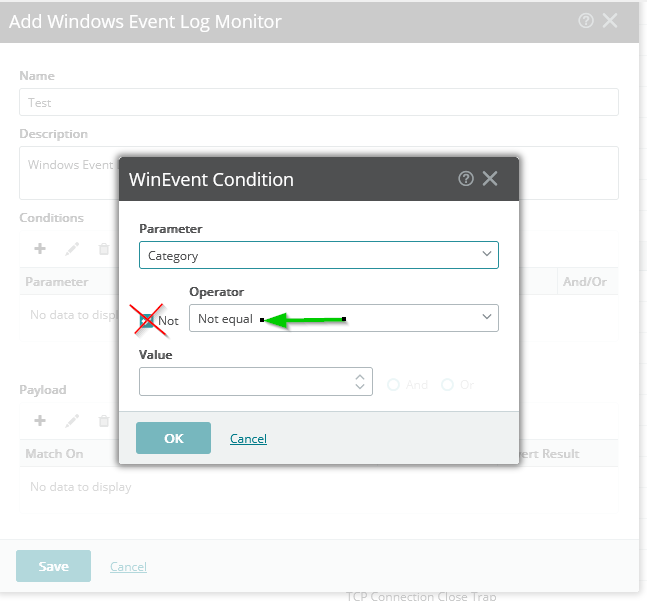The height and width of the screenshot is (601, 647).
Task: Decrease the Value using the down arrow
Action: (x=360, y=386)
